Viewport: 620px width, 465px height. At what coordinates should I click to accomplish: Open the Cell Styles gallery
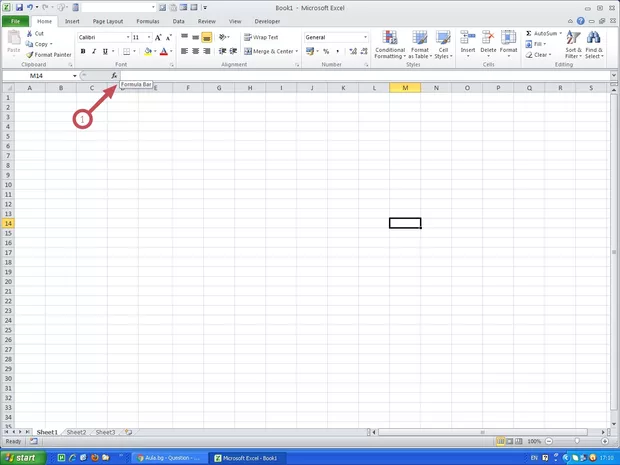[443, 45]
